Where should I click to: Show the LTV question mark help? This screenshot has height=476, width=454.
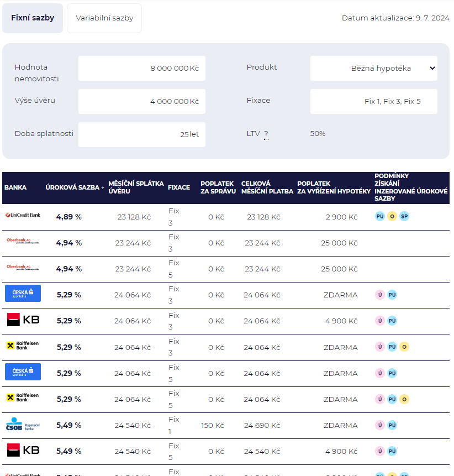(266, 134)
